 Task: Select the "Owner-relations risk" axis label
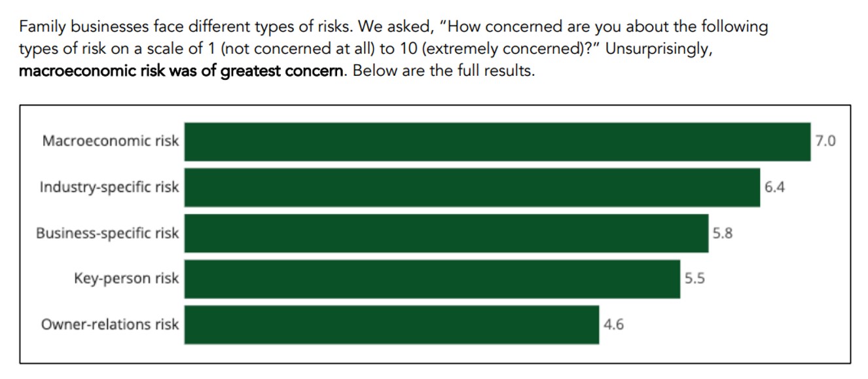click(109, 324)
